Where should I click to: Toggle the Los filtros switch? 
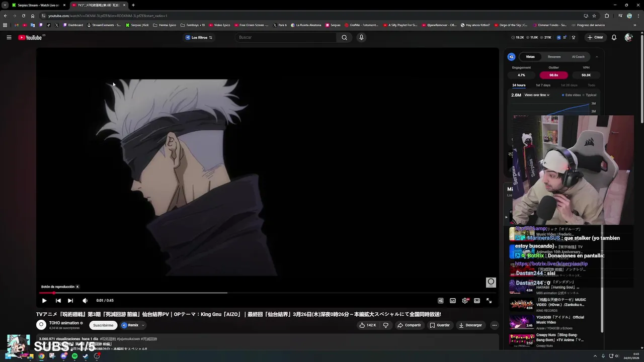point(199,38)
